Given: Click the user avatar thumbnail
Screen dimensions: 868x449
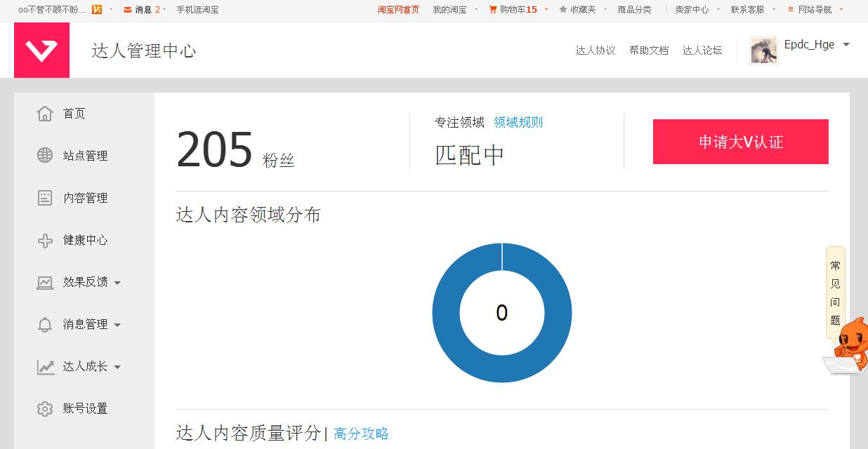Looking at the screenshot, I should pos(763,51).
